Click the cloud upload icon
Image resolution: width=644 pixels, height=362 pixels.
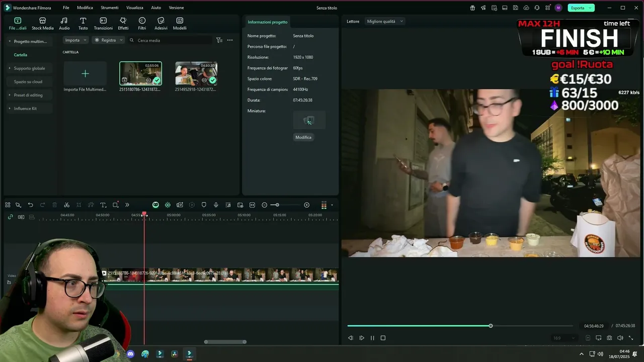526,8
